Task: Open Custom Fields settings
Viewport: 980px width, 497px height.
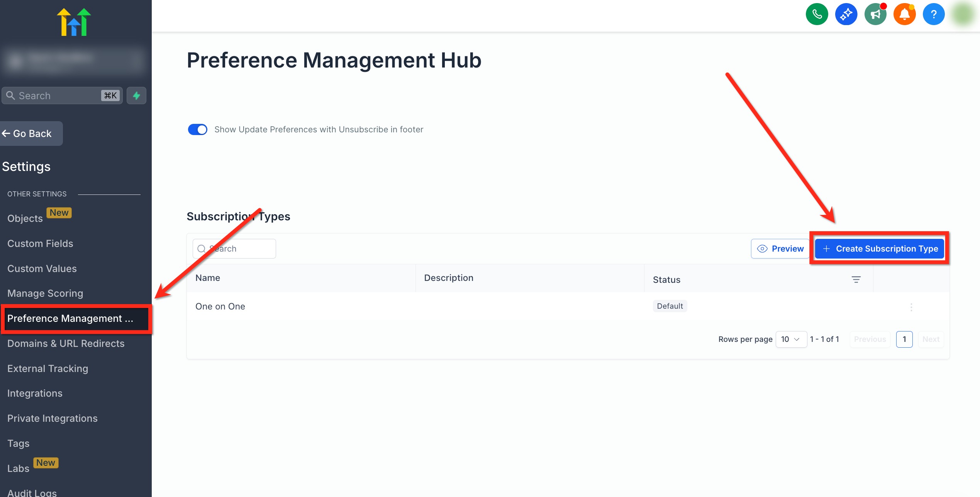Action: point(40,243)
